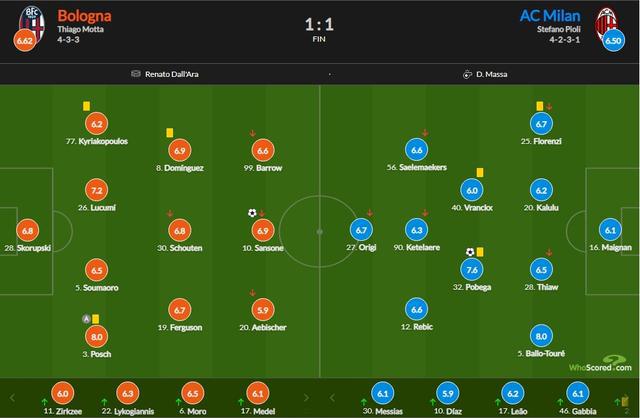
Task: Select substitute Zirkzee's 6.0 rating
Action: pyautogui.click(x=63, y=394)
